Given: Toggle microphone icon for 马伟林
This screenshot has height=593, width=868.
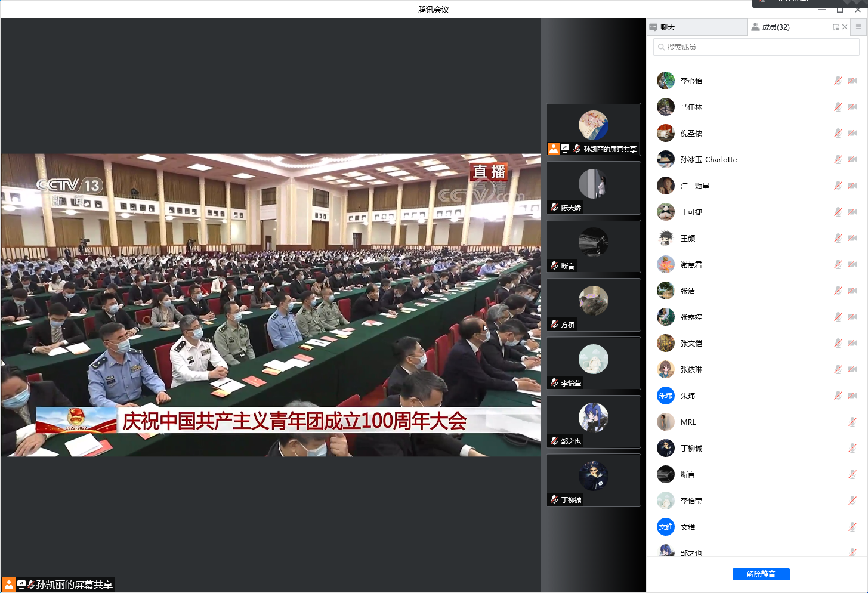Looking at the screenshot, I should click(838, 107).
